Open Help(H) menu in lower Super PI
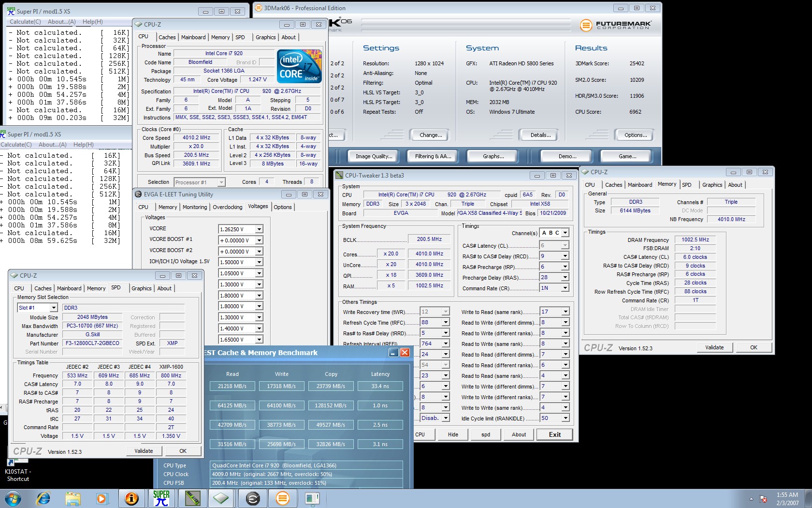This screenshot has height=508, width=812. pos(84,145)
